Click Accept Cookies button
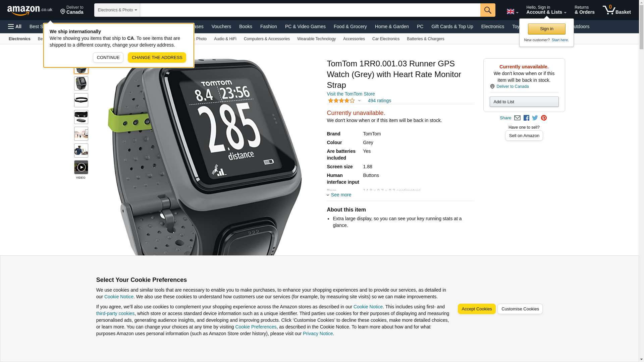This screenshot has height=362, width=644. pos(477,309)
